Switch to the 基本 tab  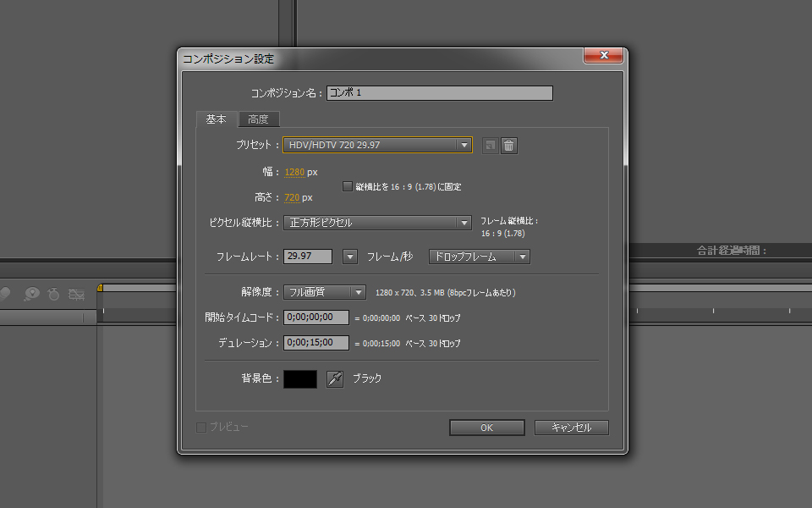(217, 119)
